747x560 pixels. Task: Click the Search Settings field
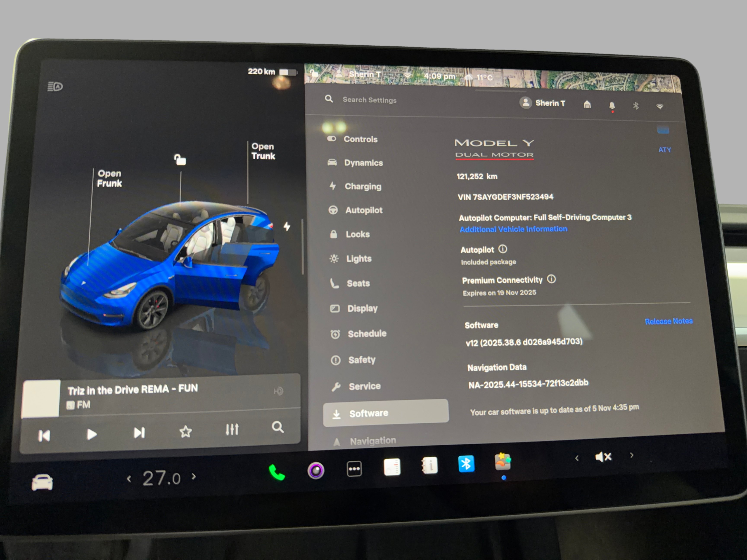point(369,100)
